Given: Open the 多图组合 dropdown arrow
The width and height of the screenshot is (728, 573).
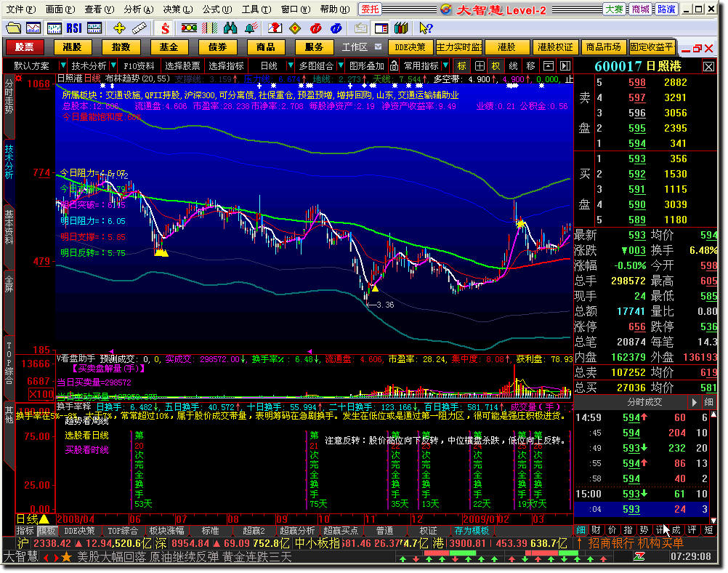Looking at the screenshot, I should click(341, 66).
